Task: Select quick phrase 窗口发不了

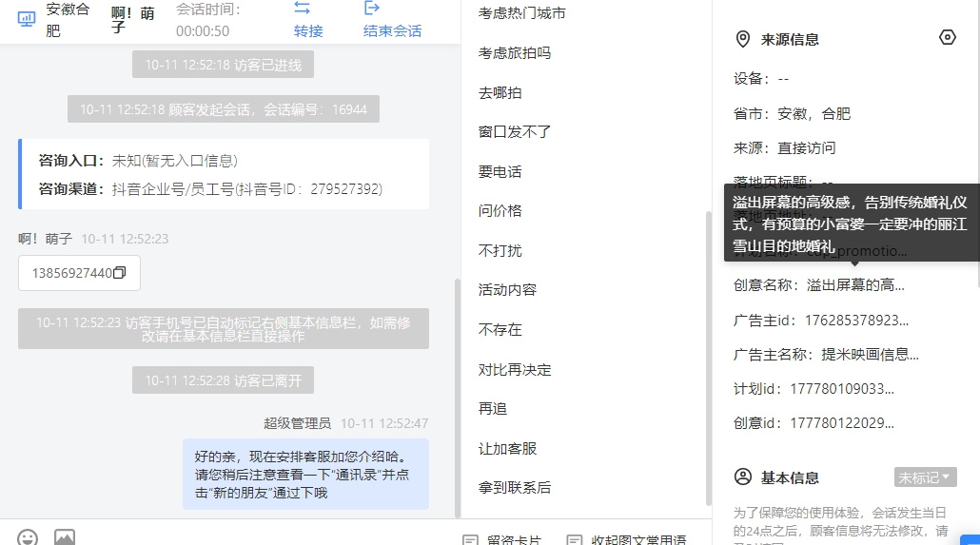Action: [x=515, y=132]
